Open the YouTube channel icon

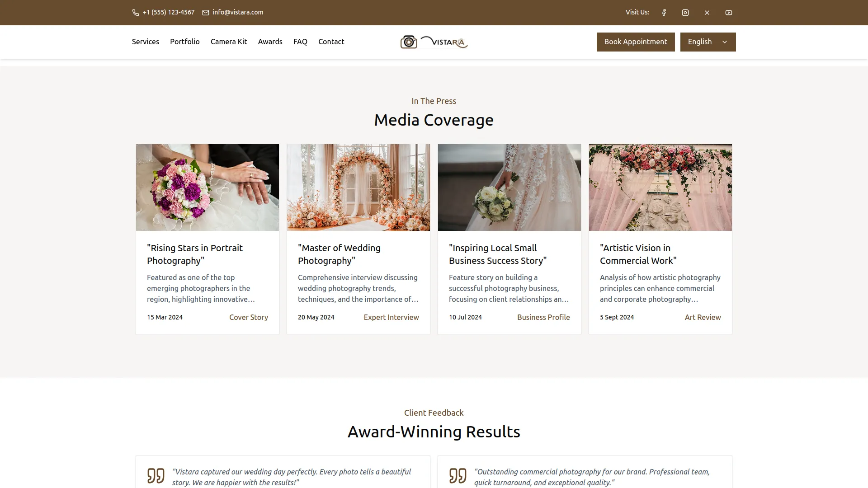[728, 12]
